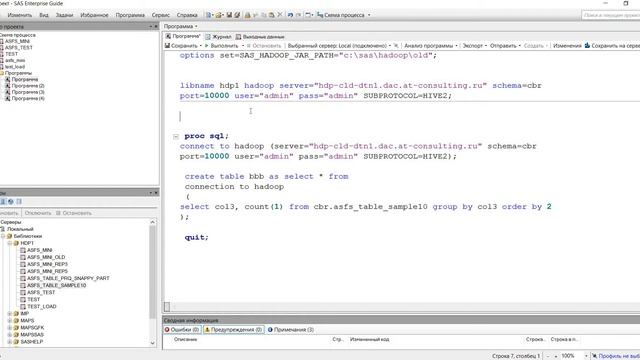
Task: Collapse the Библиотеки tree node
Action: [x=3, y=236]
